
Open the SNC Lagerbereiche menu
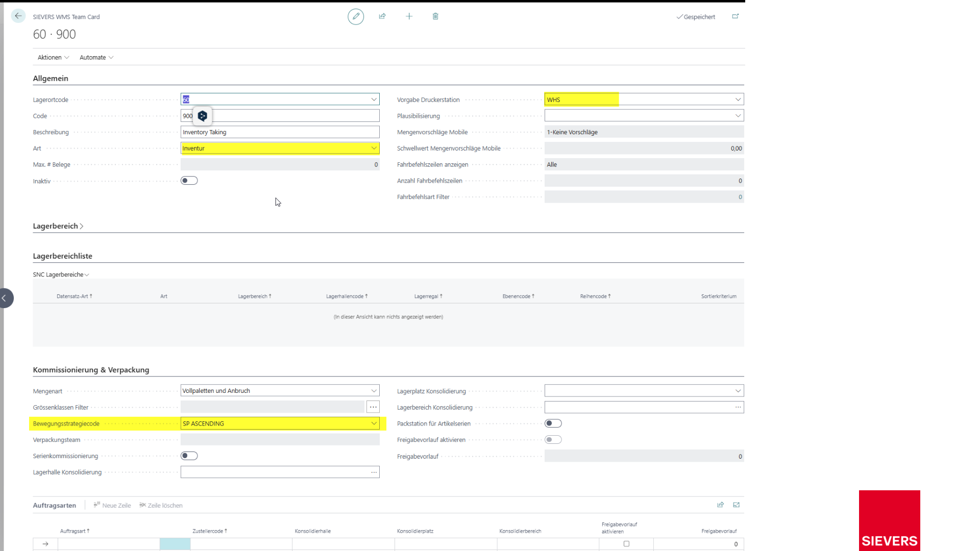pyautogui.click(x=61, y=274)
